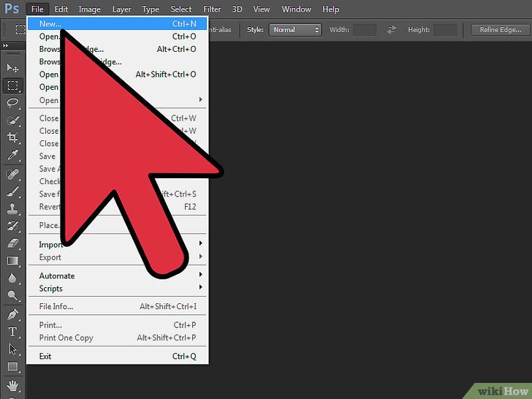
Task: Pick the Lasso tool
Action: (12, 103)
